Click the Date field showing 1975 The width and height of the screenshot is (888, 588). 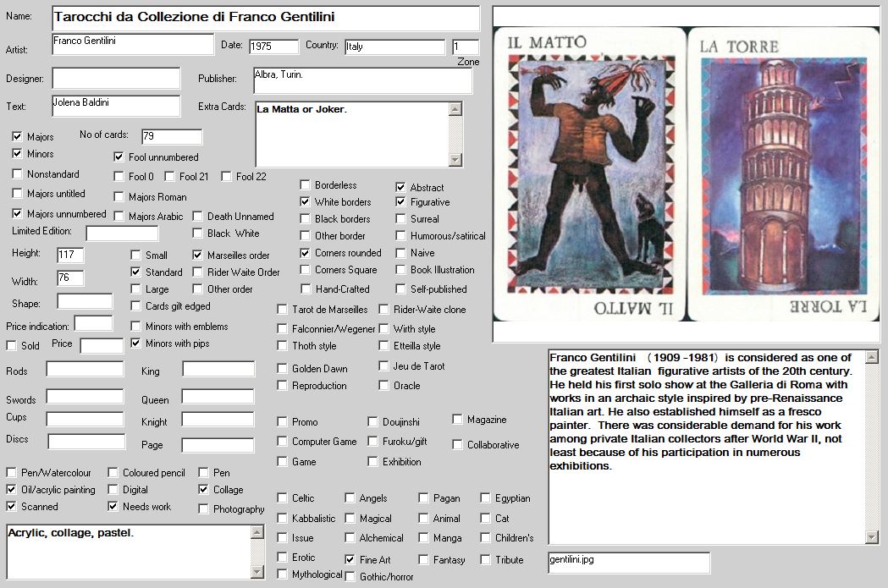coord(273,47)
